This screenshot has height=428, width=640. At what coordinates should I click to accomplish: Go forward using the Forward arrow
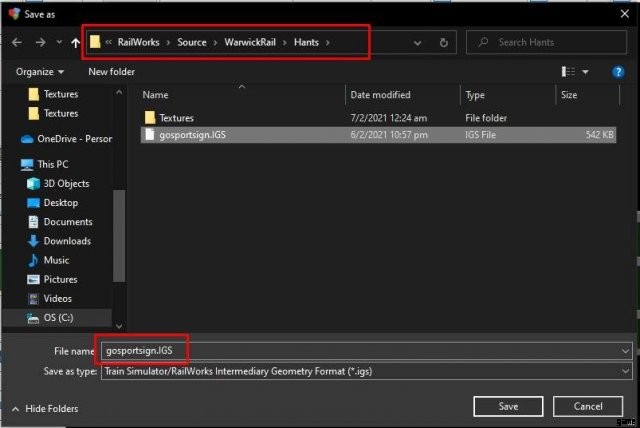tap(40, 42)
